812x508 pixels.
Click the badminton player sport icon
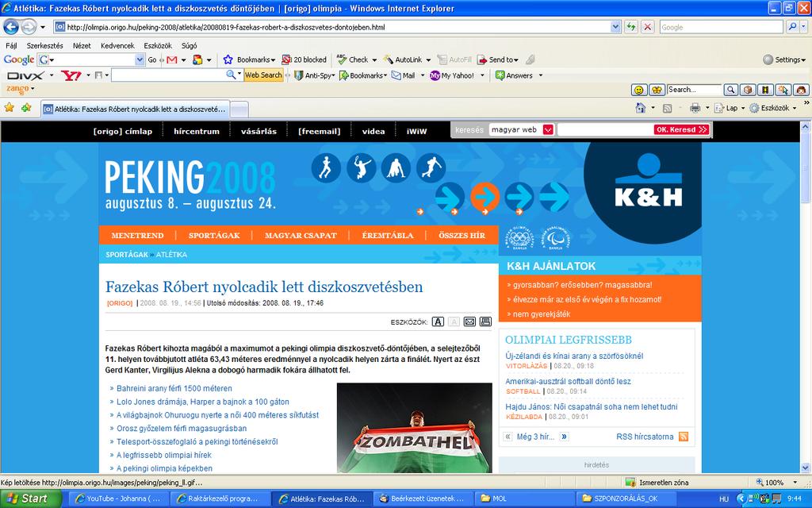pyautogui.click(x=361, y=168)
